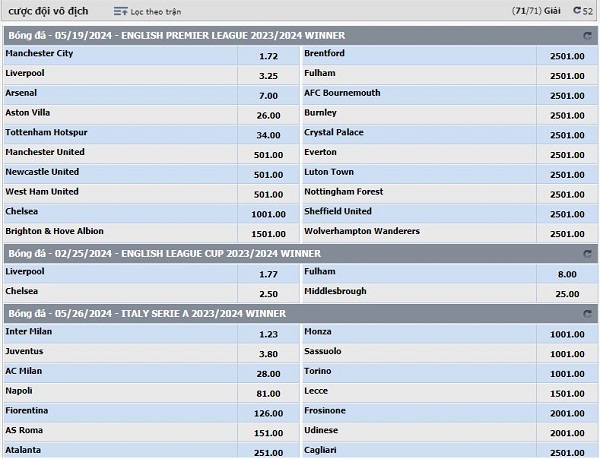Collapse the English Premier League 2023/2024 Winner header
The image size is (600, 459).
(x=200, y=35)
